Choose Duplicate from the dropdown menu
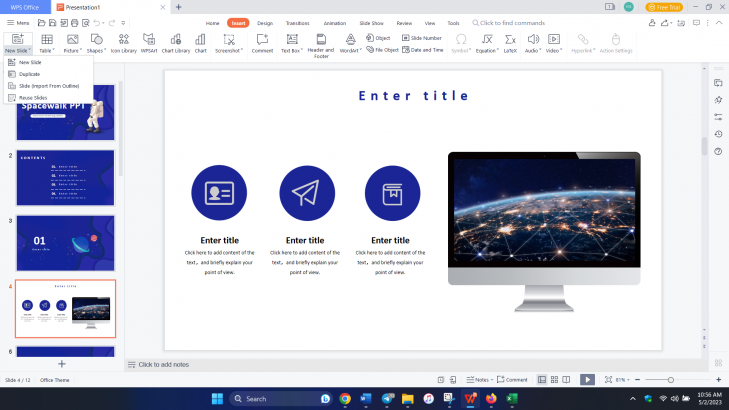Image resolution: width=729 pixels, height=410 pixels. [48, 74]
